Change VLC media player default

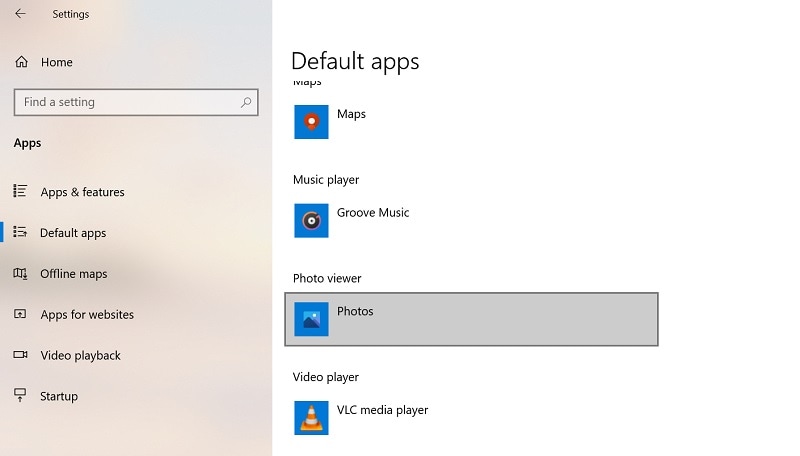pos(471,418)
